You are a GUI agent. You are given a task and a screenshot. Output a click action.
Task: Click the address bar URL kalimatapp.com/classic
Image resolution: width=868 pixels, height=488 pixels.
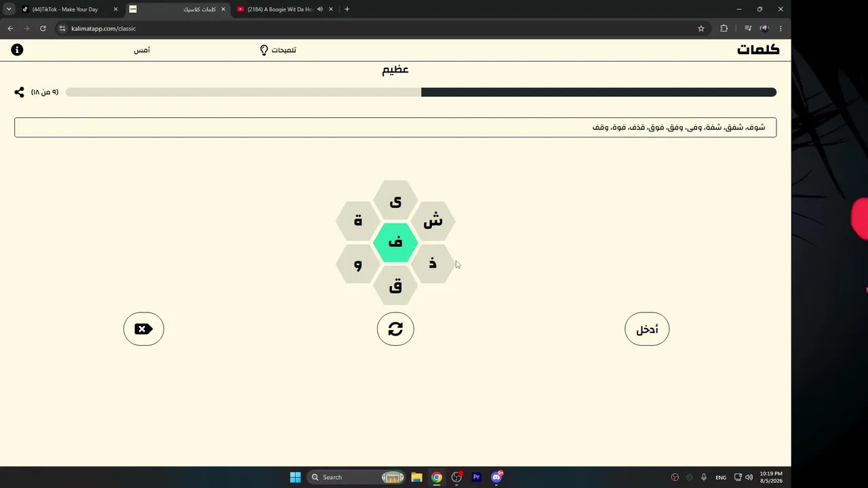click(x=104, y=28)
